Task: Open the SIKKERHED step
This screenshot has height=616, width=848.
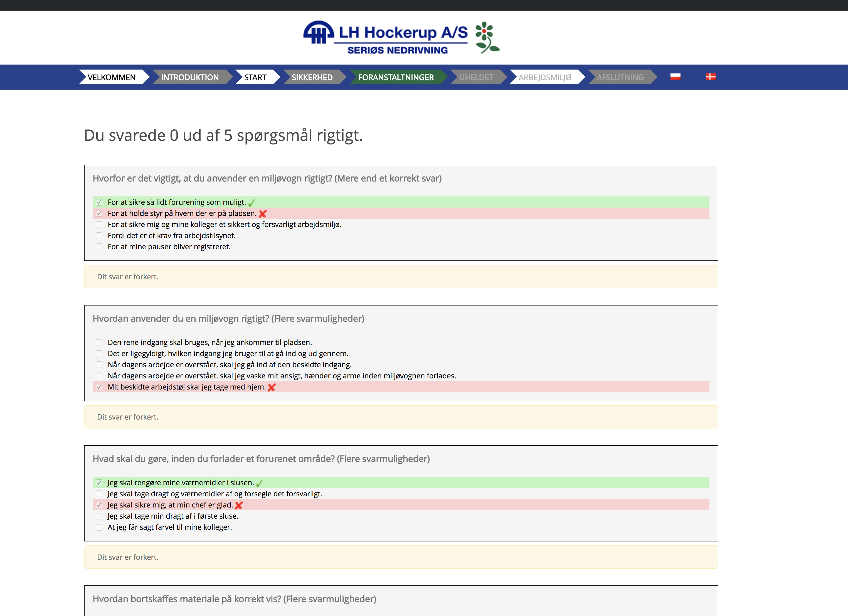Action: pyautogui.click(x=312, y=77)
